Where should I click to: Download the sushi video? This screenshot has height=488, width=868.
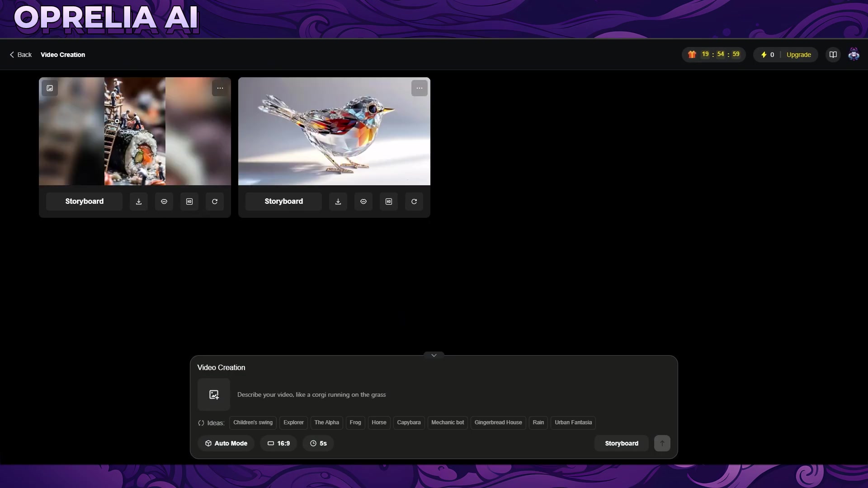coord(139,202)
